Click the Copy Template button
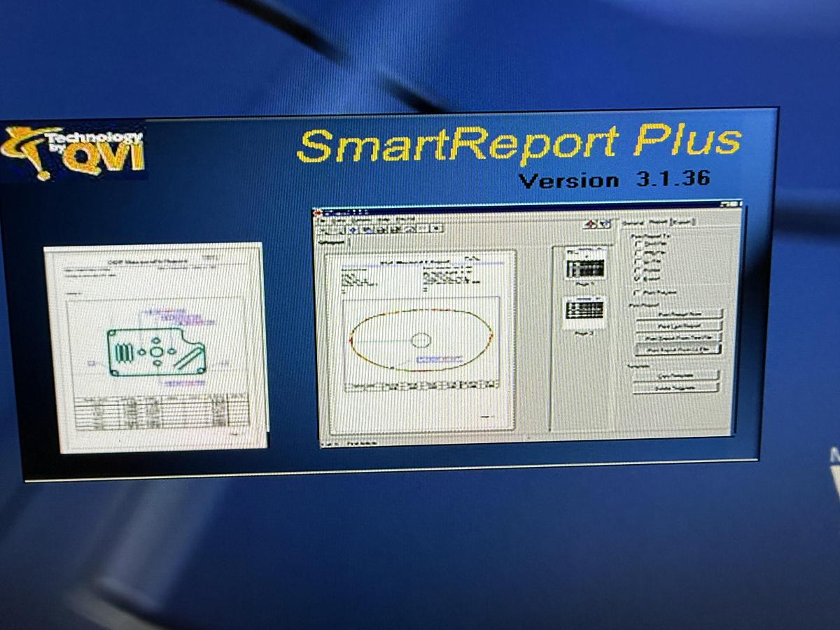 pyautogui.click(x=675, y=375)
